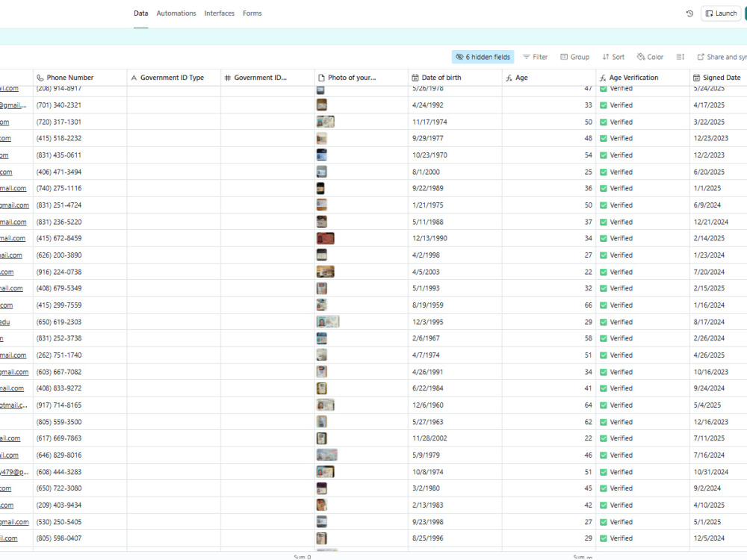Open ID photo thumbnail for 12/6/1960 row
The image size is (747, 560).
coord(326,405)
